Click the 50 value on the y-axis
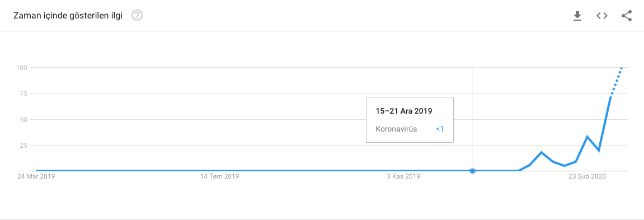644x220 pixels. [x=23, y=120]
